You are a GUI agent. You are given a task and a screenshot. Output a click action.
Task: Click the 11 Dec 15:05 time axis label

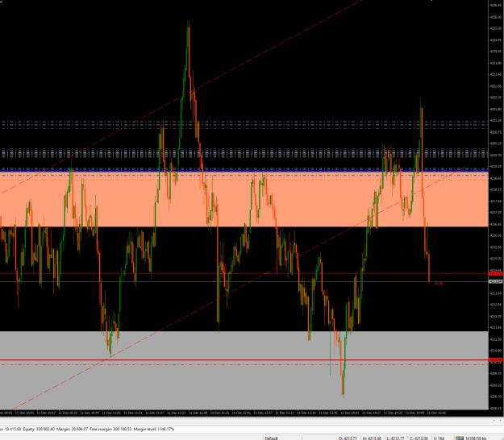pos(436,413)
